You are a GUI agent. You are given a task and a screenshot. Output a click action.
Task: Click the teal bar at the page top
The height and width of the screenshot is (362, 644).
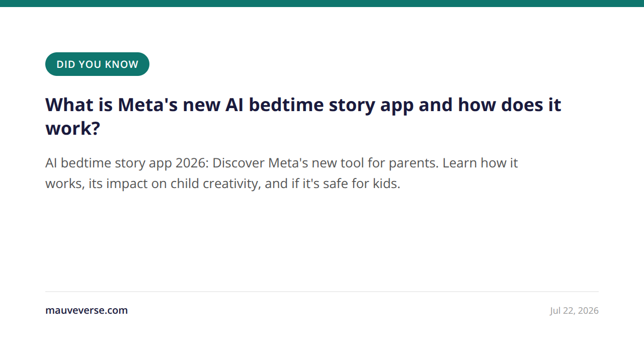[322, 4]
